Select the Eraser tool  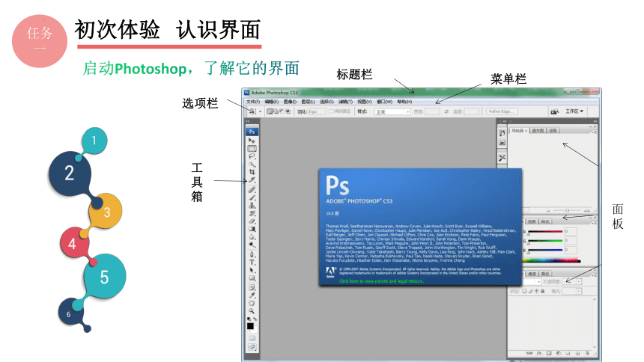tap(252, 221)
